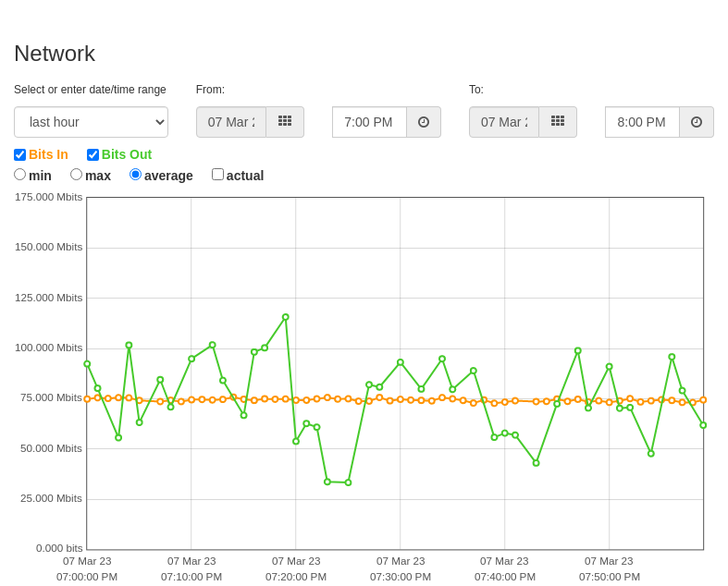Click the From date field
The width and height of the screenshot is (728, 586).
[x=231, y=122]
